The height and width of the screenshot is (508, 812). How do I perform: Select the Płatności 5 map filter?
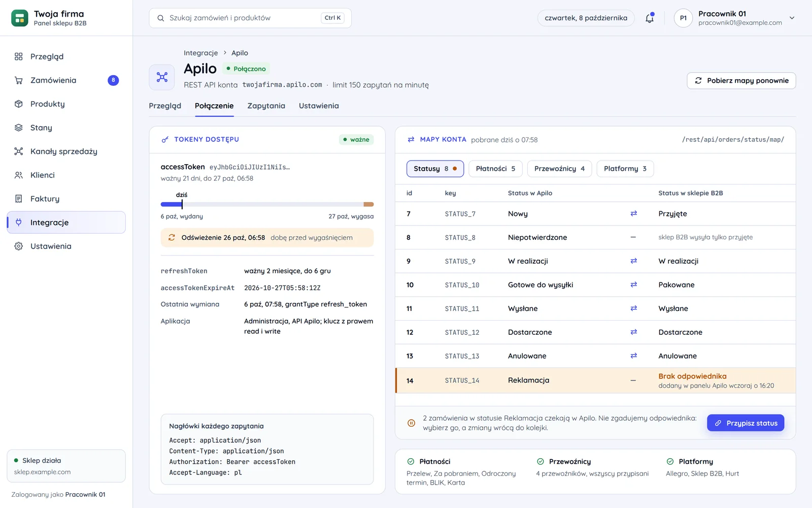pos(495,169)
